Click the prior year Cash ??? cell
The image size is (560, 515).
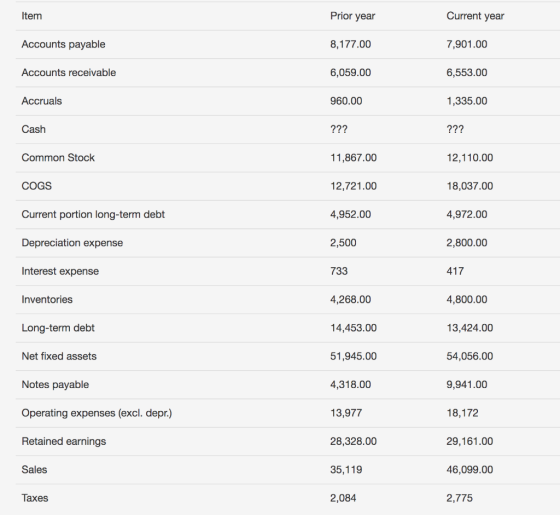(x=339, y=129)
